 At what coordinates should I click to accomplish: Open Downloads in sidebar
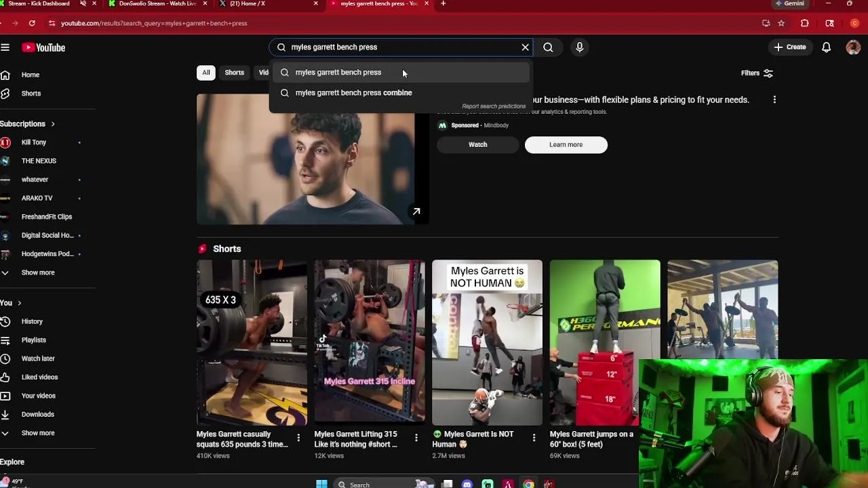click(37, 414)
